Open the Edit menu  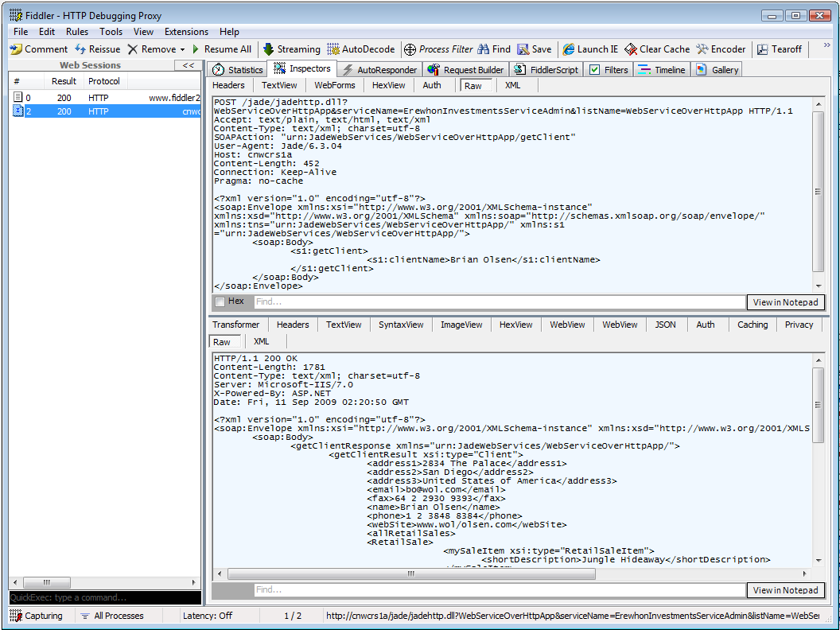47,32
